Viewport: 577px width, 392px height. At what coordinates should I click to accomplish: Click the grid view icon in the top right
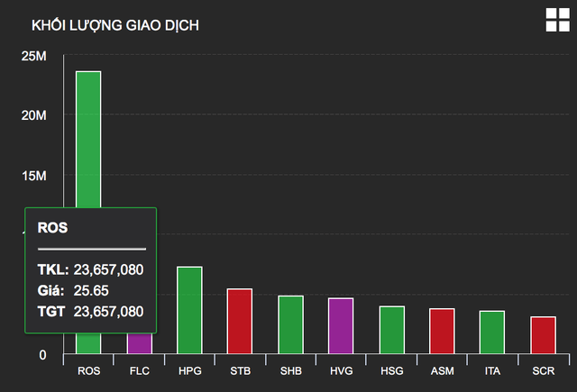tap(556, 21)
